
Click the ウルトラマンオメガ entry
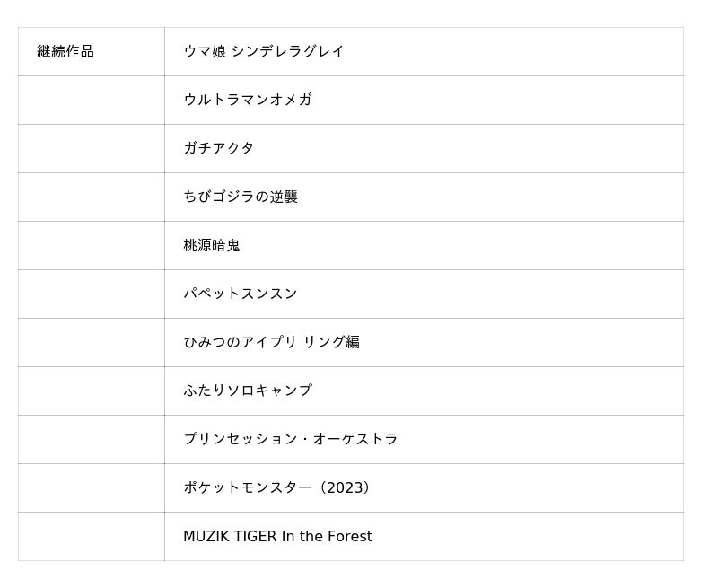click(x=248, y=100)
